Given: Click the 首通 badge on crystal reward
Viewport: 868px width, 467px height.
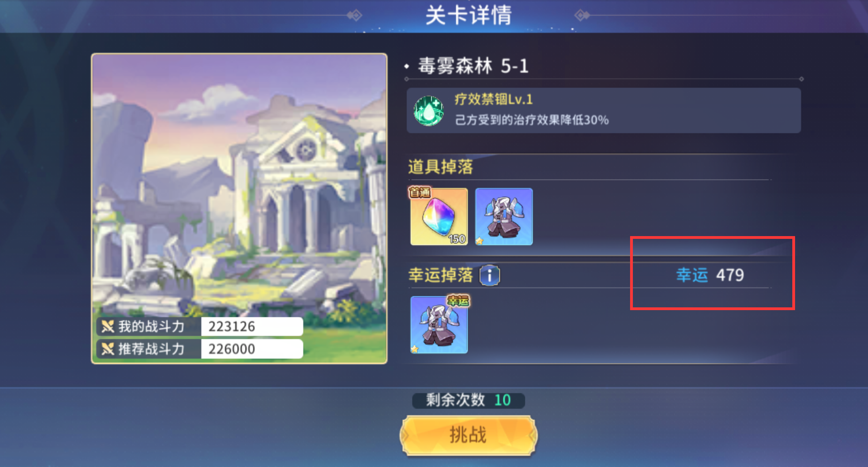Looking at the screenshot, I should (x=420, y=193).
